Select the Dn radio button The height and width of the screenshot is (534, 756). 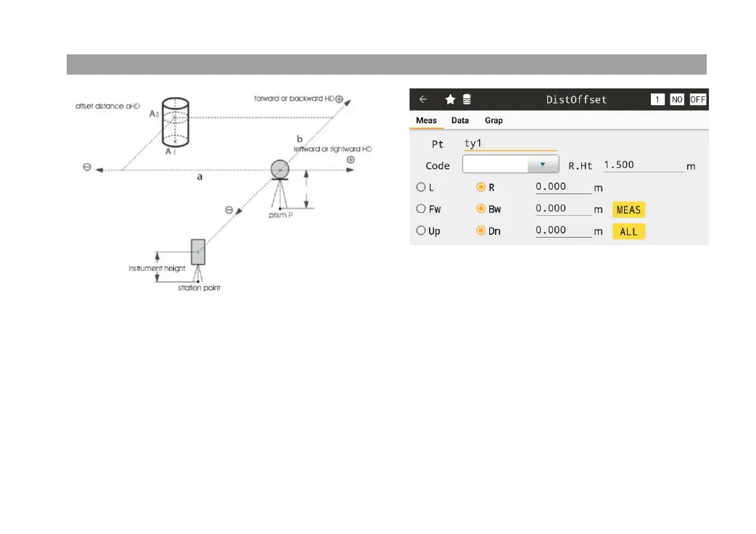tap(481, 230)
